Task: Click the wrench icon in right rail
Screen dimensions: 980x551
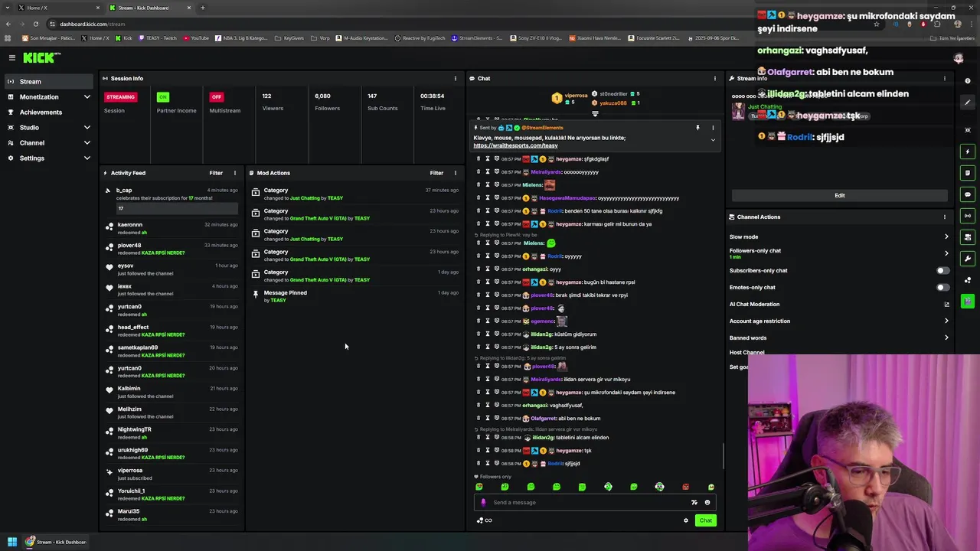Action: (x=968, y=259)
